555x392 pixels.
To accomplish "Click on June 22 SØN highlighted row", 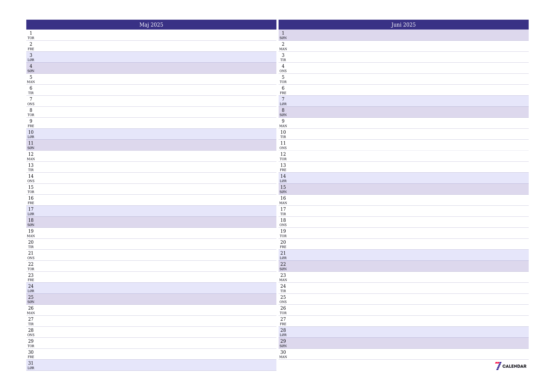I will pyautogui.click(x=406, y=267).
